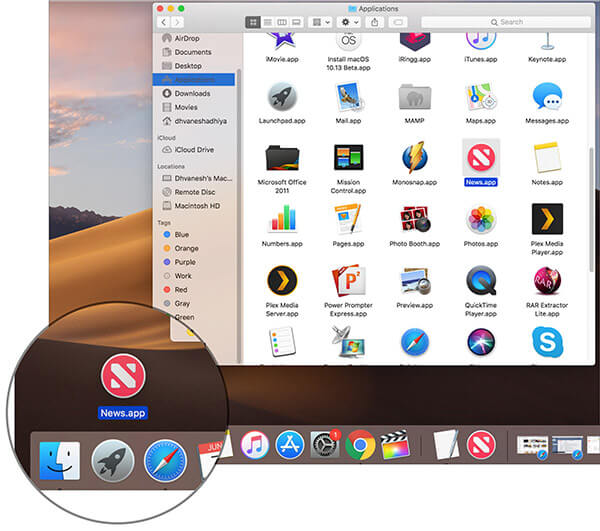Screen dimensions: 600x531
Task: Open Remote Disc location
Action: coord(194,192)
